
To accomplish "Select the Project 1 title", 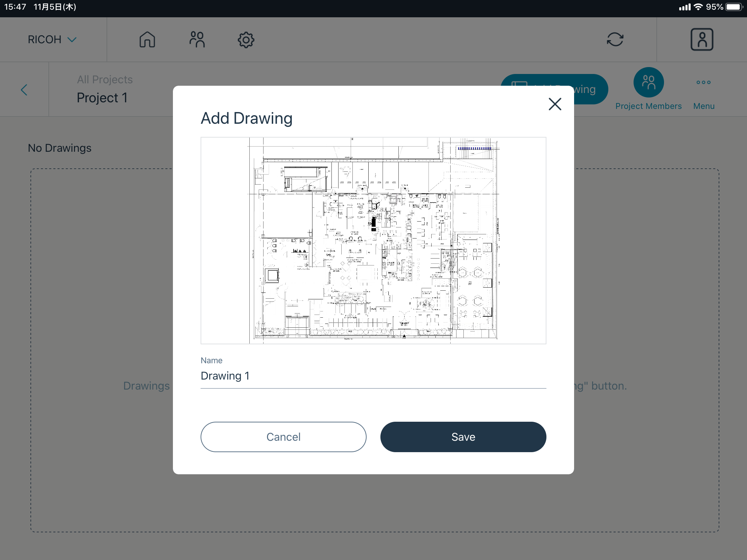I will click(102, 97).
